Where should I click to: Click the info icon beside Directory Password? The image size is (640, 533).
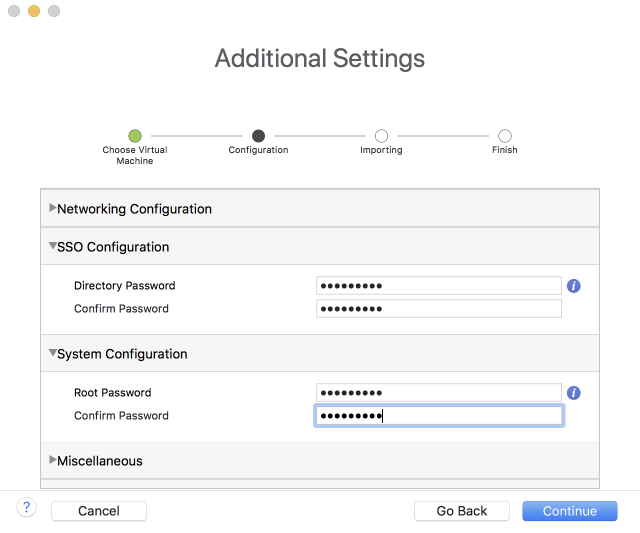pos(574,286)
